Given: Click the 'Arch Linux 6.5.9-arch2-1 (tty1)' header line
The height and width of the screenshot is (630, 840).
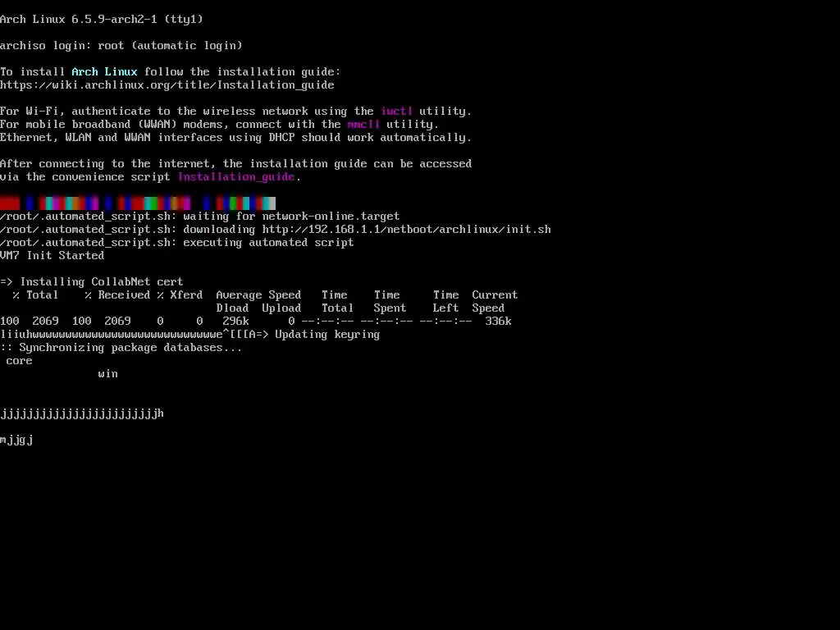Looking at the screenshot, I should pyautogui.click(x=102, y=20).
